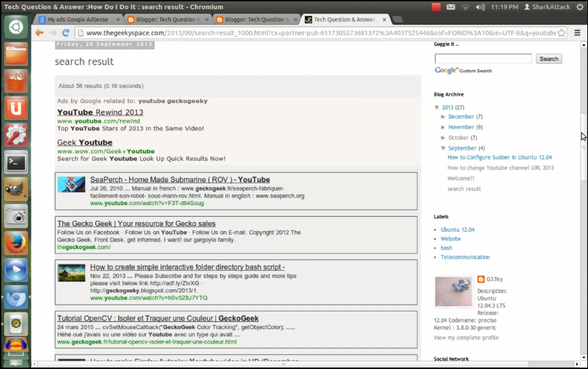
Task: Open Telecommunication label link
Action: pos(465,257)
